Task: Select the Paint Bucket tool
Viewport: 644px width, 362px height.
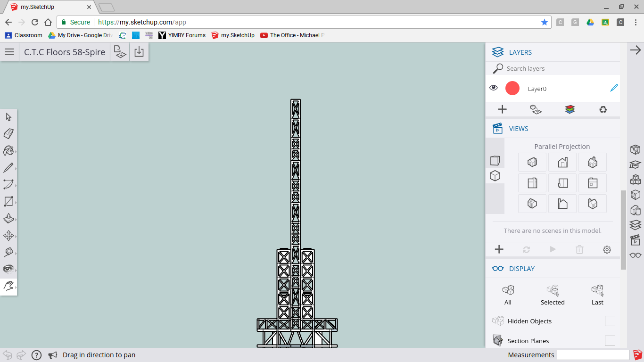Action: 8,151
